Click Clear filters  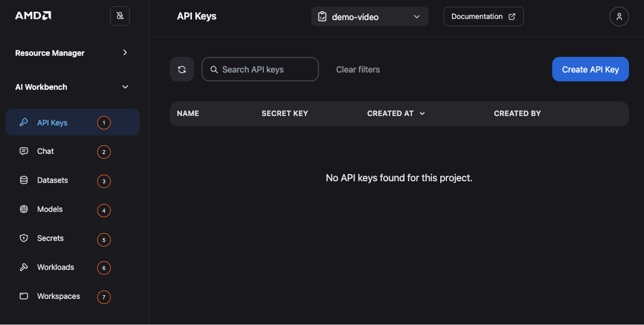(358, 70)
